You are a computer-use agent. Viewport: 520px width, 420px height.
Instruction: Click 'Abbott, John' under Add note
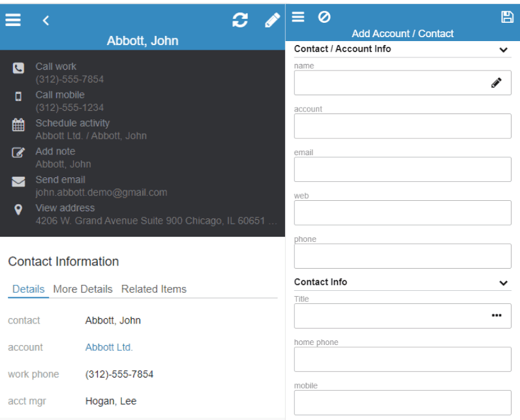tap(63, 164)
